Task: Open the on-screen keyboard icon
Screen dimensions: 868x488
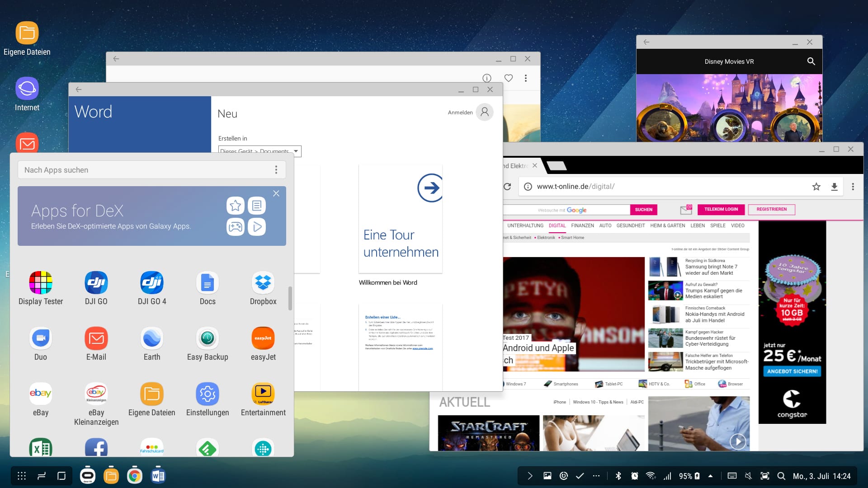Action: click(732, 476)
